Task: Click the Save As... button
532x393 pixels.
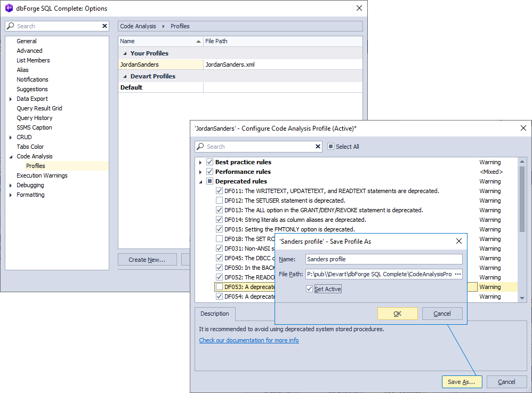Action: point(462,382)
